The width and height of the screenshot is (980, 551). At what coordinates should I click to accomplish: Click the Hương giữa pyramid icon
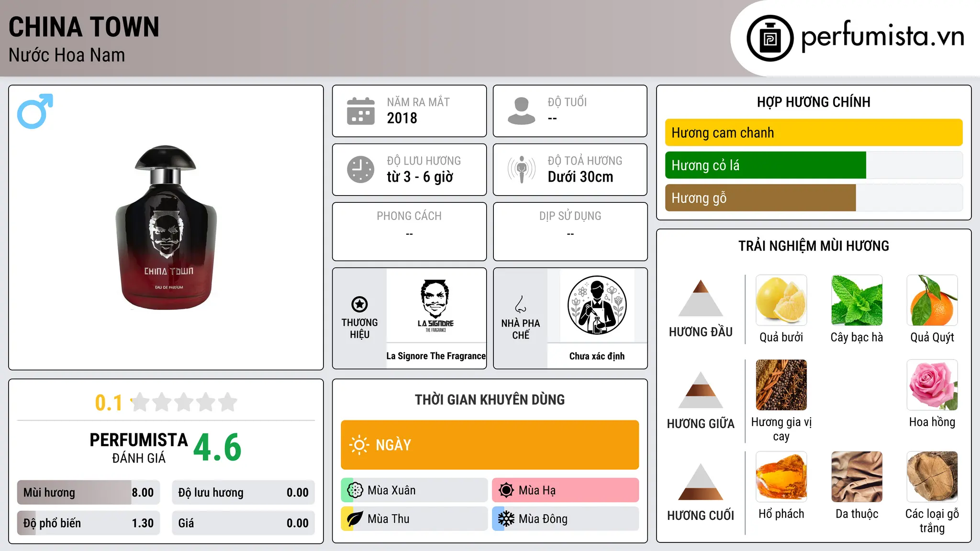click(x=701, y=390)
